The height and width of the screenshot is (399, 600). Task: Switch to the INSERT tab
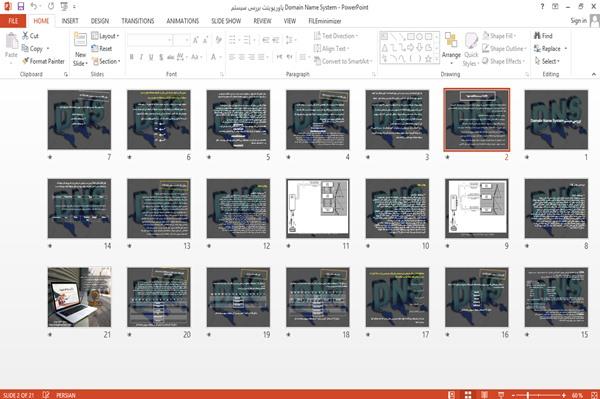[70, 21]
